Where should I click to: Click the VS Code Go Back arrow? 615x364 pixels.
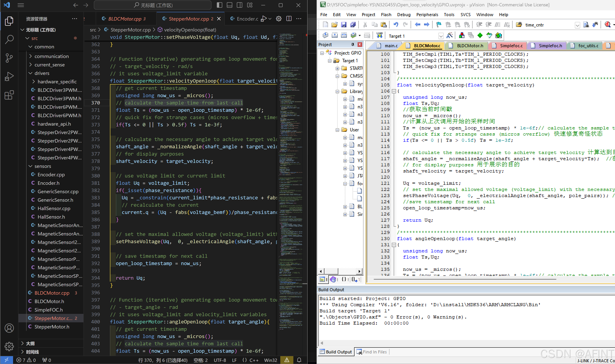76,5
